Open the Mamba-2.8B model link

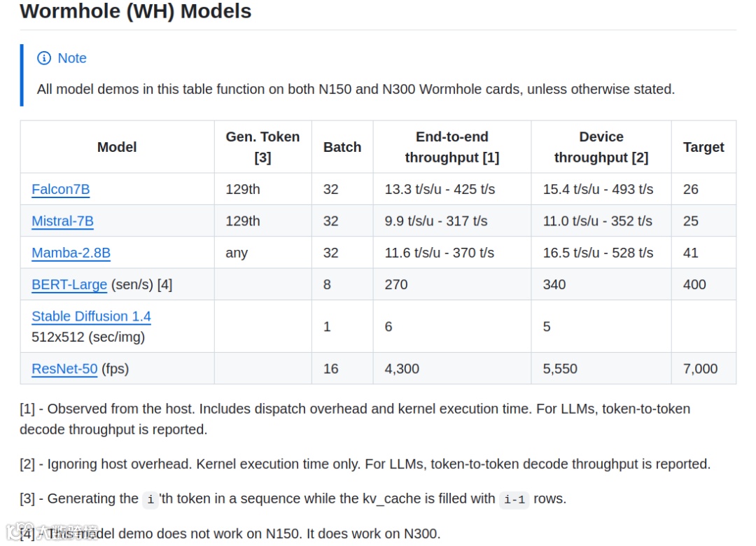pyautogui.click(x=71, y=253)
